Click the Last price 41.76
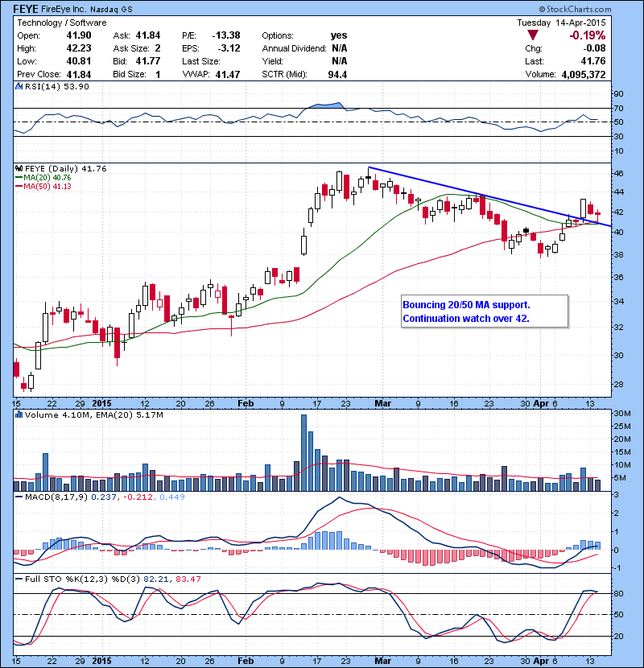This screenshot has height=668, width=644. [593, 61]
